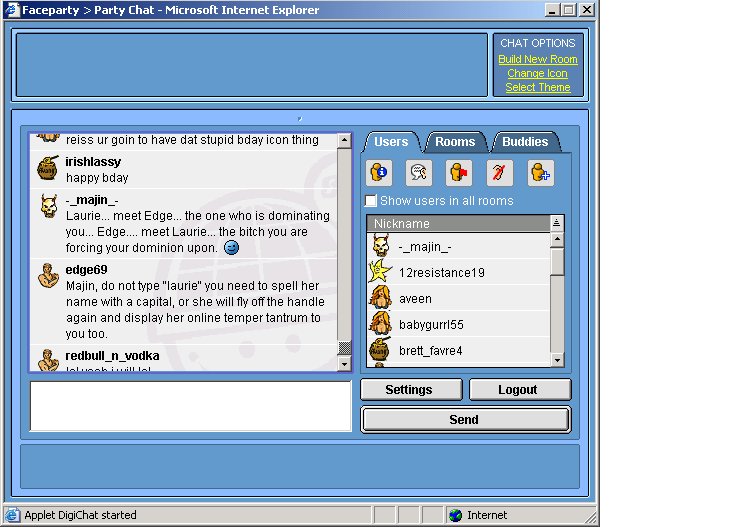The height and width of the screenshot is (527, 734).
Task: Click the -_majin_- username in chat messages
Action: [x=92, y=200]
